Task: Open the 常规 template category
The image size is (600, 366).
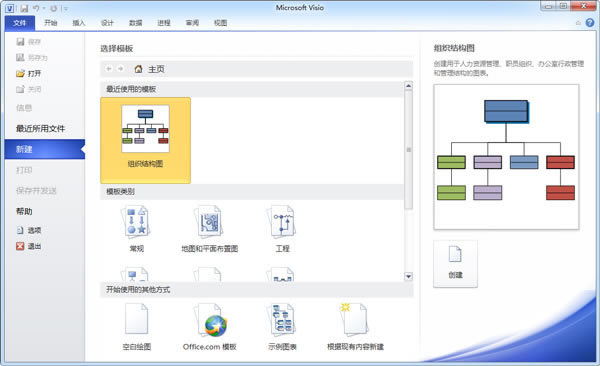Action: pos(137,229)
